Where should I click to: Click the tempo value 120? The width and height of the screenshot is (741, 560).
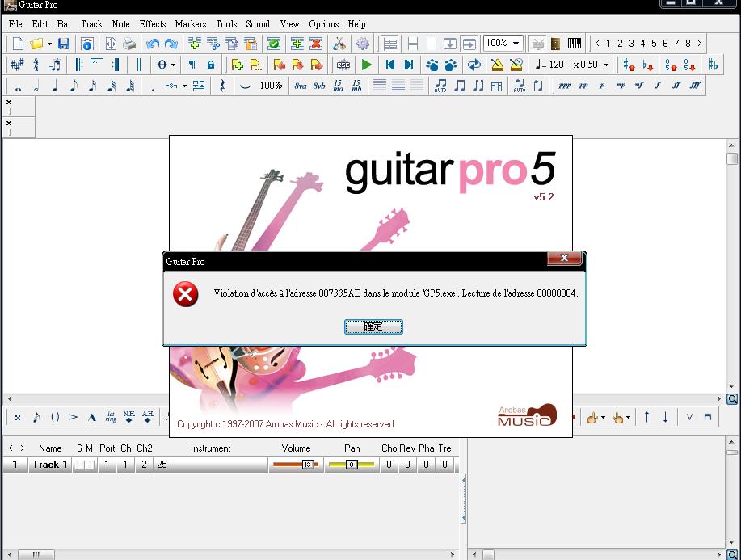pyautogui.click(x=556, y=65)
